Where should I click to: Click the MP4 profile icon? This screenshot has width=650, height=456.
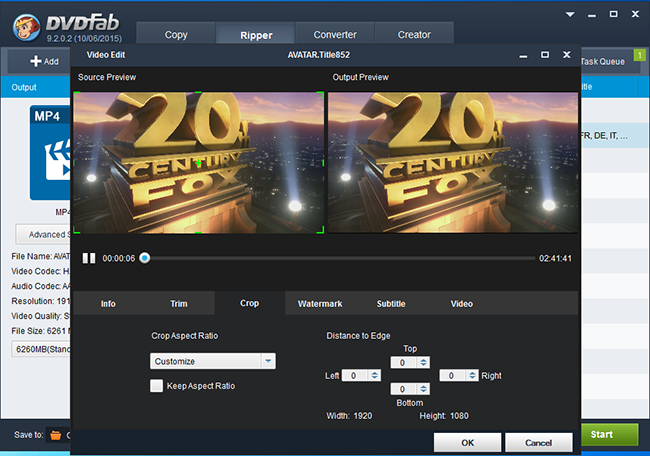click(50, 152)
